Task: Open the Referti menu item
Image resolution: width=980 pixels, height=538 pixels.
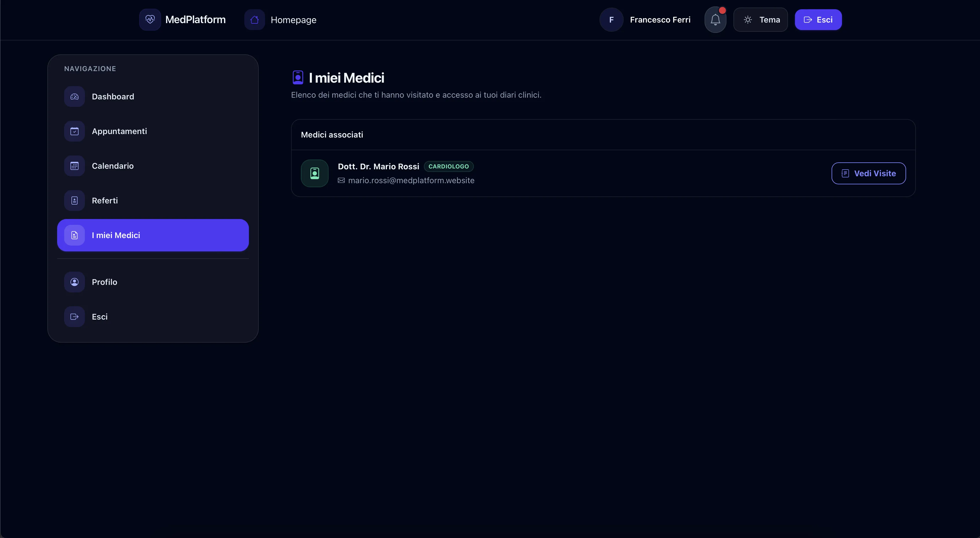Action: (x=153, y=201)
